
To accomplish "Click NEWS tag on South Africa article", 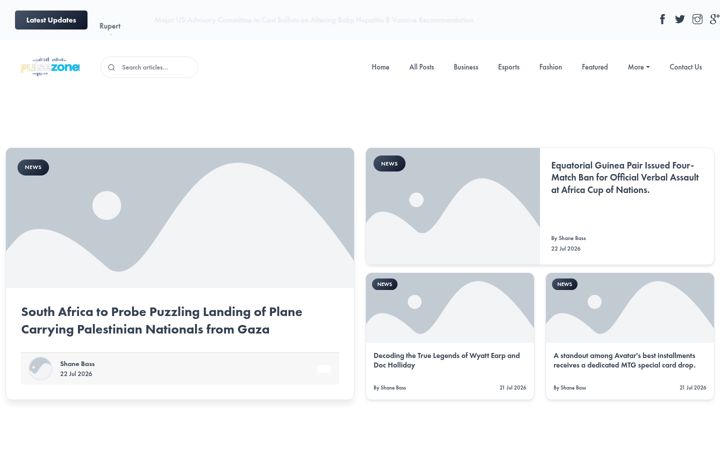I will click(x=33, y=168).
